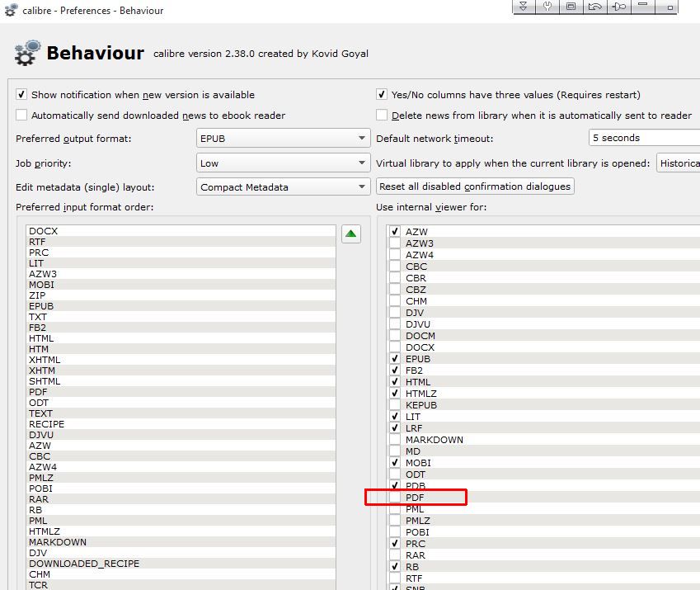700x590 pixels.
Task: Click the green up-arrow move button
Action: 351,234
